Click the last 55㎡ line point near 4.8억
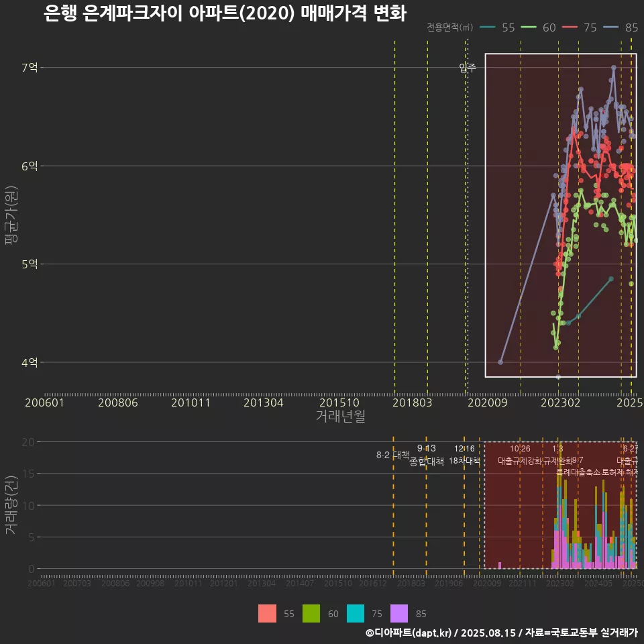The width and height of the screenshot is (644, 644). point(610,279)
